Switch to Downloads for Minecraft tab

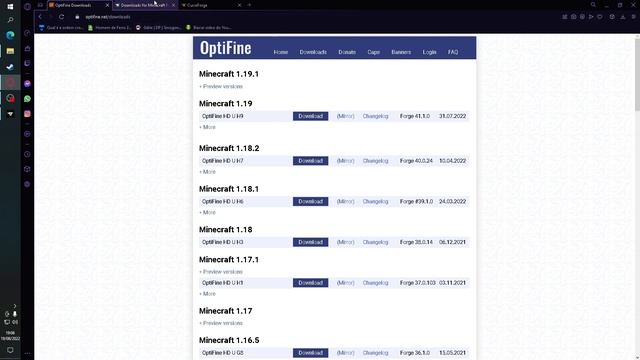pyautogui.click(x=145, y=5)
